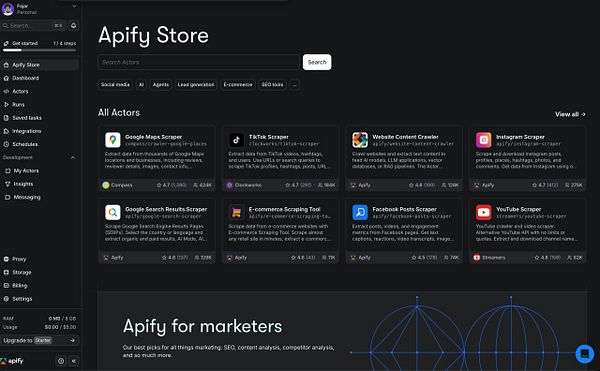
Task: Click the Website Content Crawler icon
Action: 360,140
